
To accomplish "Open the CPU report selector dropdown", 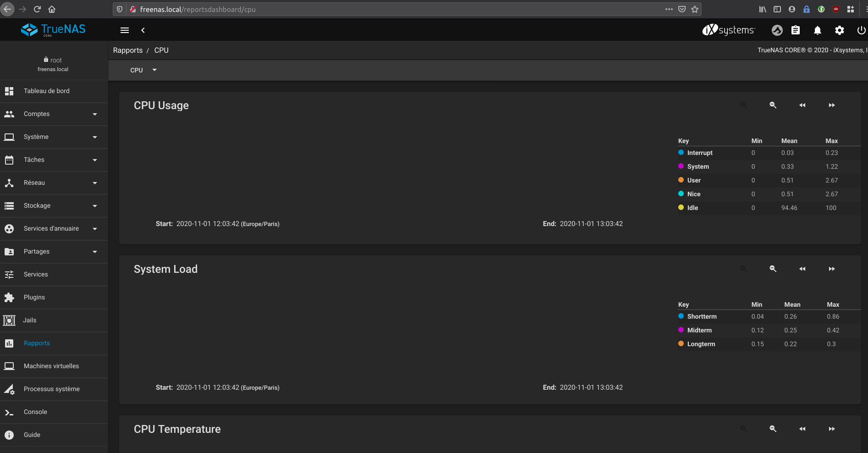I will [x=143, y=70].
